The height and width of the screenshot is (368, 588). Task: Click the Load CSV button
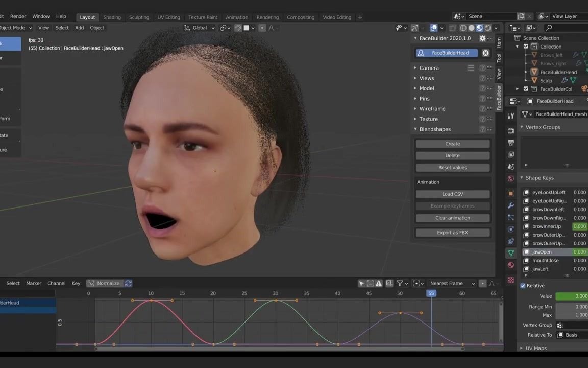click(x=452, y=194)
